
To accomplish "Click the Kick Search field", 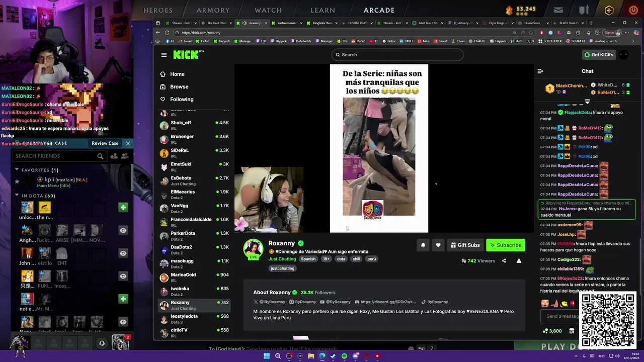I will pos(397,55).
